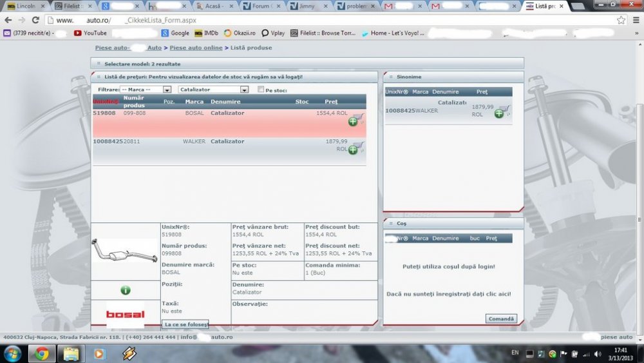Open Windows Explorer from taskbar
Image resolution: width=644 pixels, height=363 pixels.
pos(71,353)
